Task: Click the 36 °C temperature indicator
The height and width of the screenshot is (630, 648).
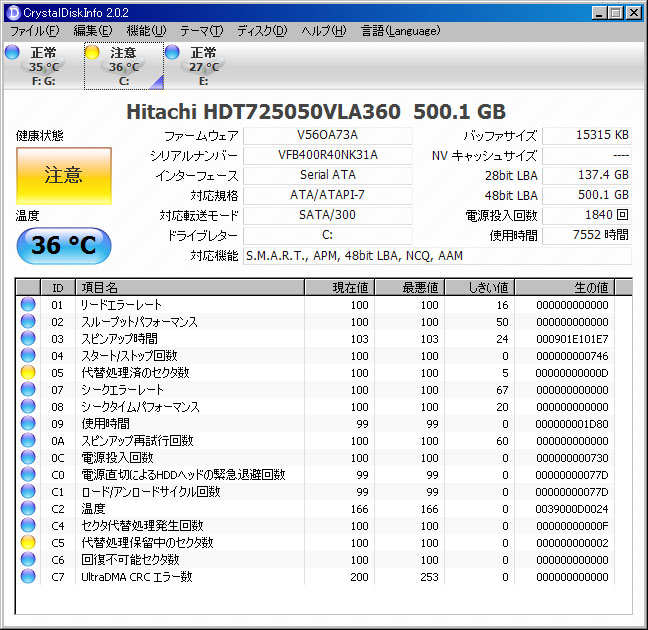Action: click(x=64, y=246)
